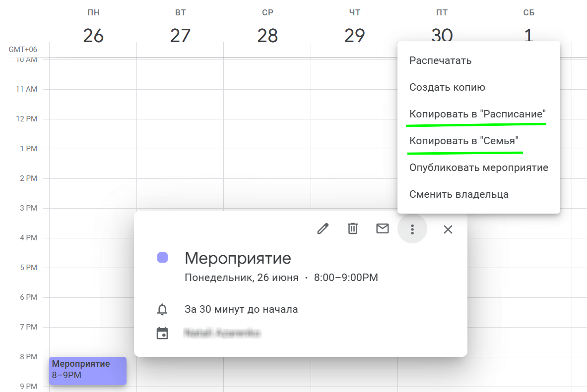587x392 pixels.
Task: Select Создать копию menu entry
Action: [x=478, y=87]
